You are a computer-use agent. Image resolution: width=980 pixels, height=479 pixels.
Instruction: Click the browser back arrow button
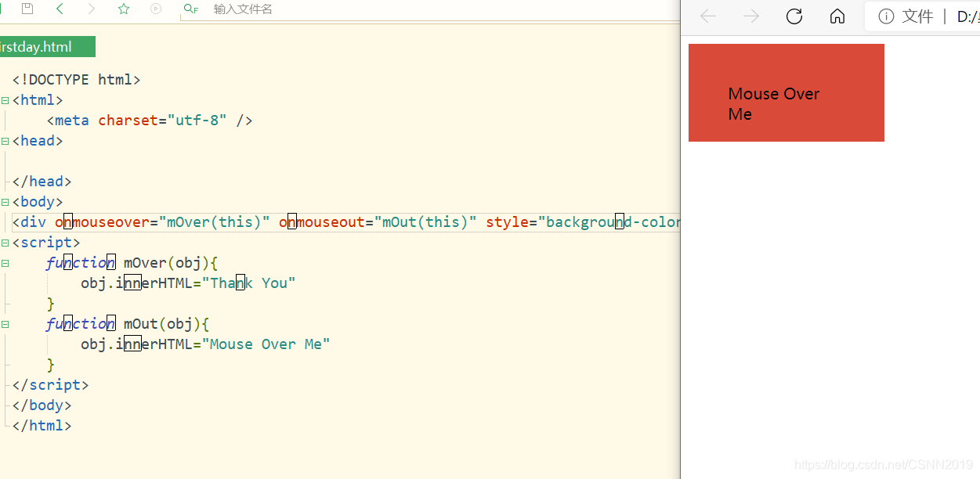(708, 16)
